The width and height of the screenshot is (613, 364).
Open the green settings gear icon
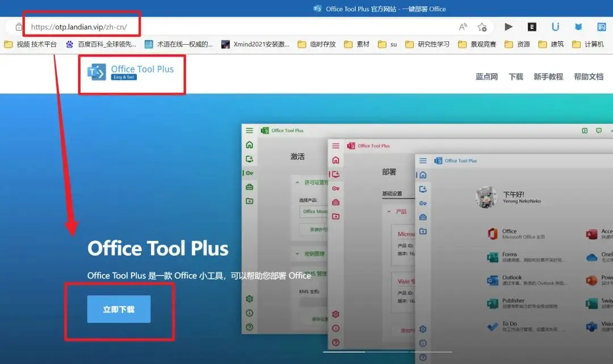point(249,299)
